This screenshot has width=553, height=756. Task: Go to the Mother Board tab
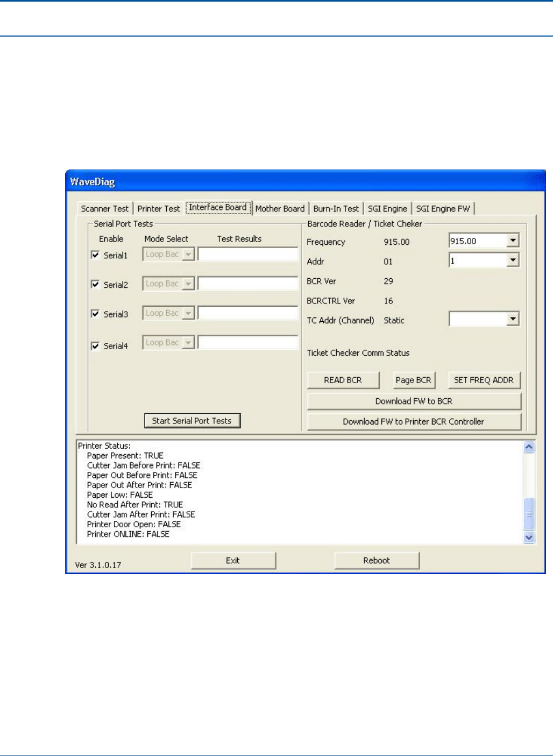[280, 209]
